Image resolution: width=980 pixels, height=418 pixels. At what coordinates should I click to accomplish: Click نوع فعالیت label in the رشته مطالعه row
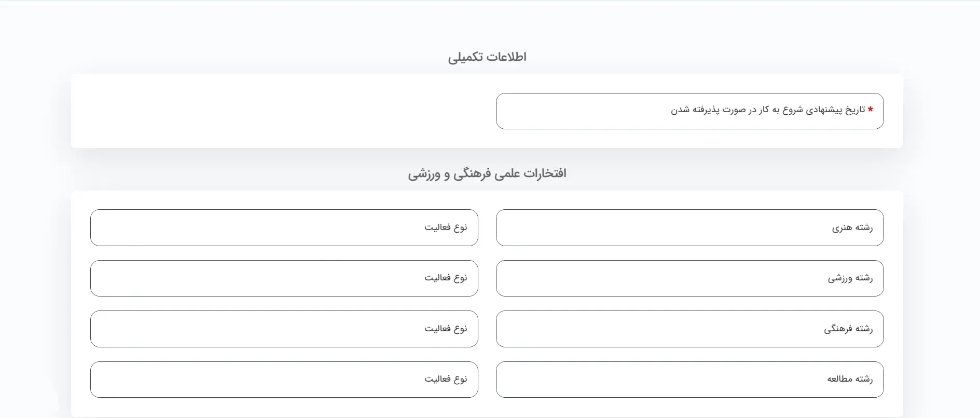coord(446,379)
